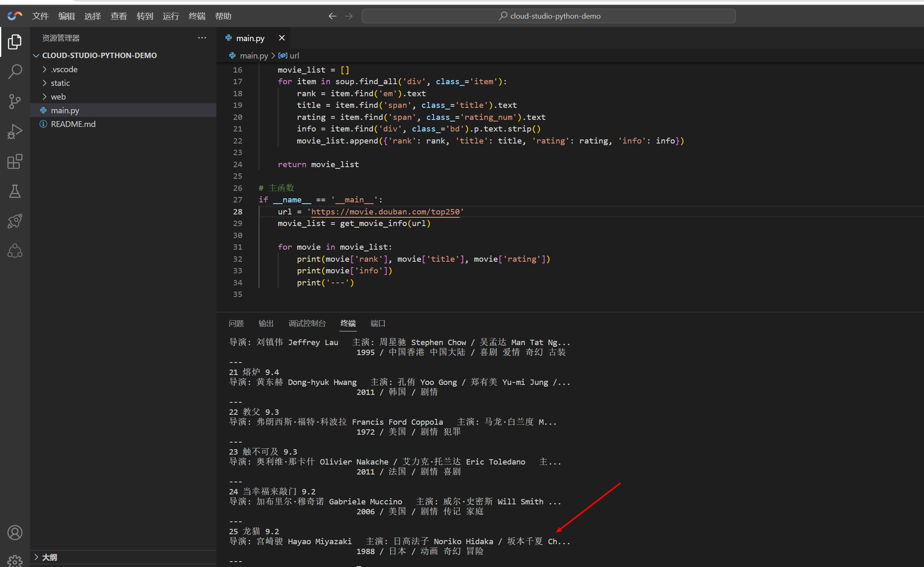Click the navigate back arrow
The image size is (924, 567).
332,16
